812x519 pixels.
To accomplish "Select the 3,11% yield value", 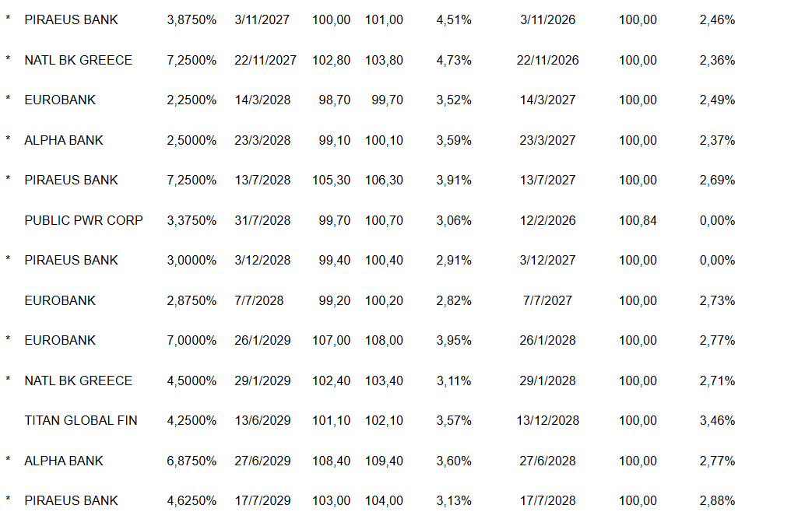I will pyautogui.click(x=454, y=380).
